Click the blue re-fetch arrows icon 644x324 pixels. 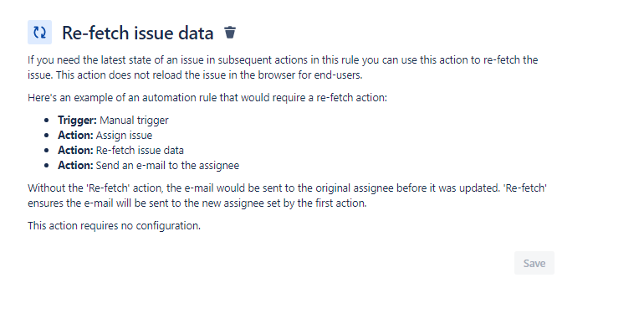(39, 32)
